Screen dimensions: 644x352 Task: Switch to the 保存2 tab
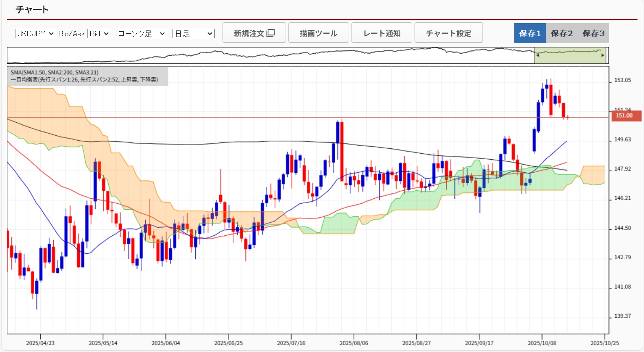click(561, 33)
